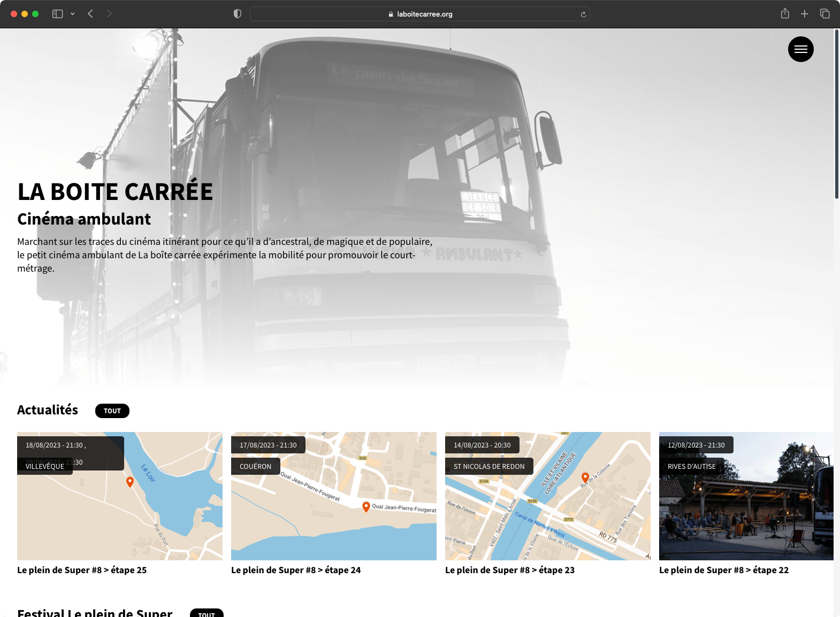
Task: Click the 17/08/2023 - 21:30 date label
Action: 268,445
